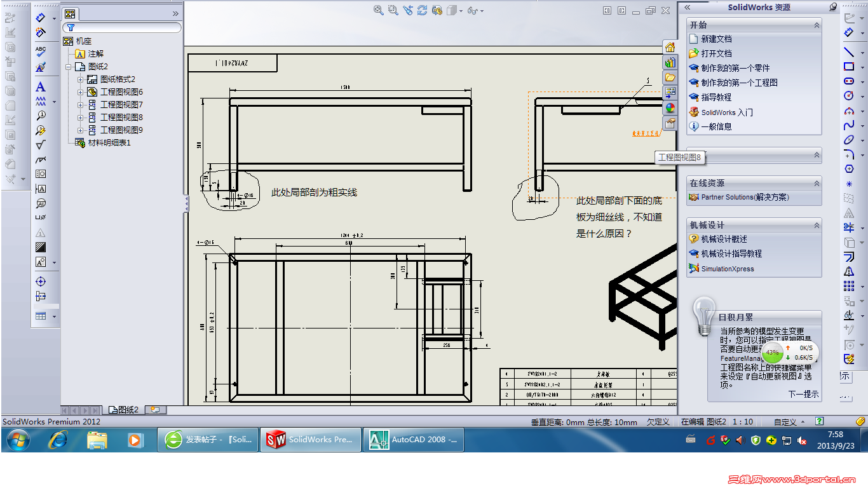Screen dimensions: 868x488
Task: Select the Spline sketch tool
Action: click(x=849, y=125)
